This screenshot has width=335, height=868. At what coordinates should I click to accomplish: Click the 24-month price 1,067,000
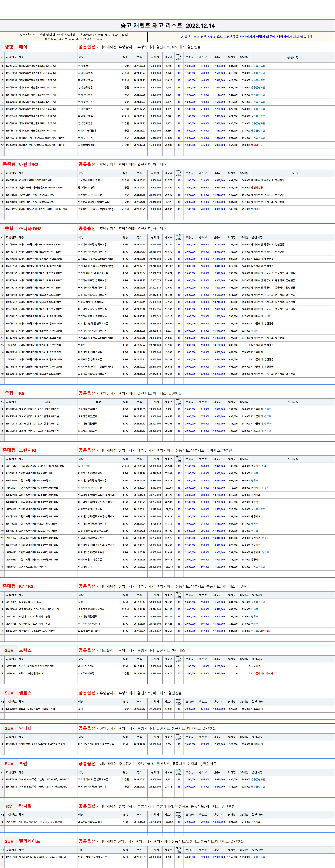tap(232, 610)
